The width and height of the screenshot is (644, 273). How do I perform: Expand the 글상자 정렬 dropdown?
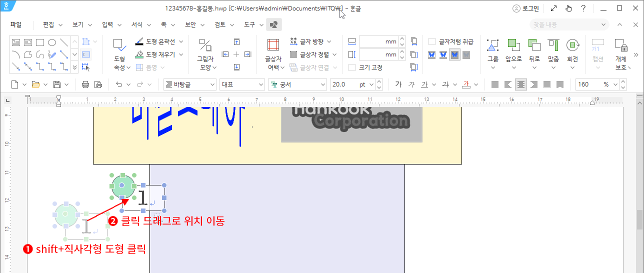[334, 54]
